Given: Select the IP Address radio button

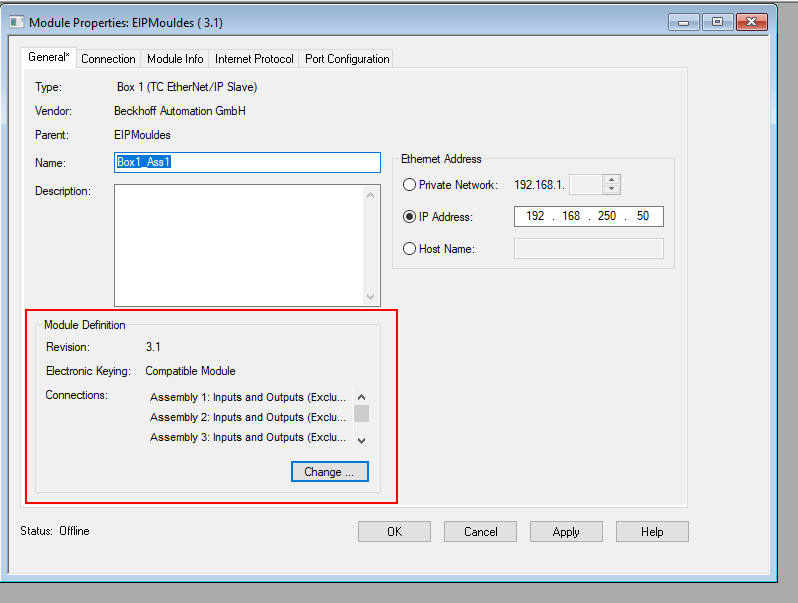Looking at the screenshot, I should [x=409, y=217].
